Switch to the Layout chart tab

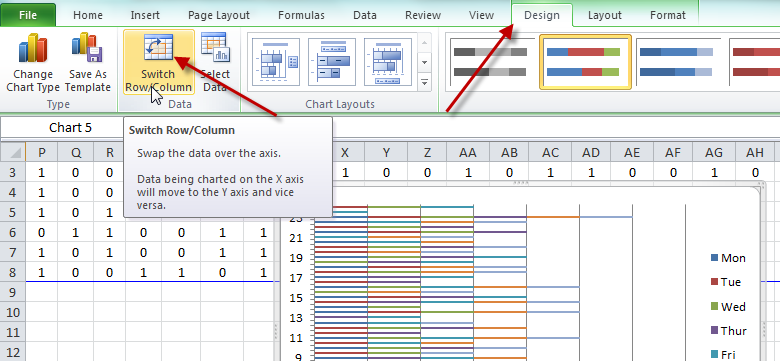(604, 15)
